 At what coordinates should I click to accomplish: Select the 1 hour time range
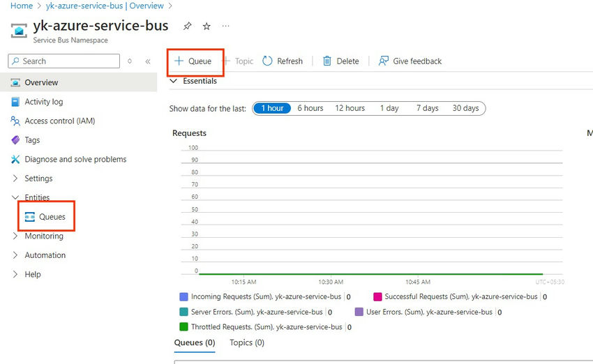[272, 108]
